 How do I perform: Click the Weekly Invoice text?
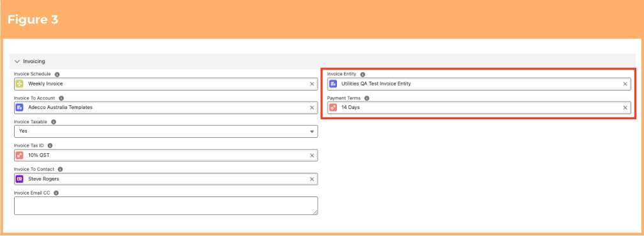click(x=45, y=84)
